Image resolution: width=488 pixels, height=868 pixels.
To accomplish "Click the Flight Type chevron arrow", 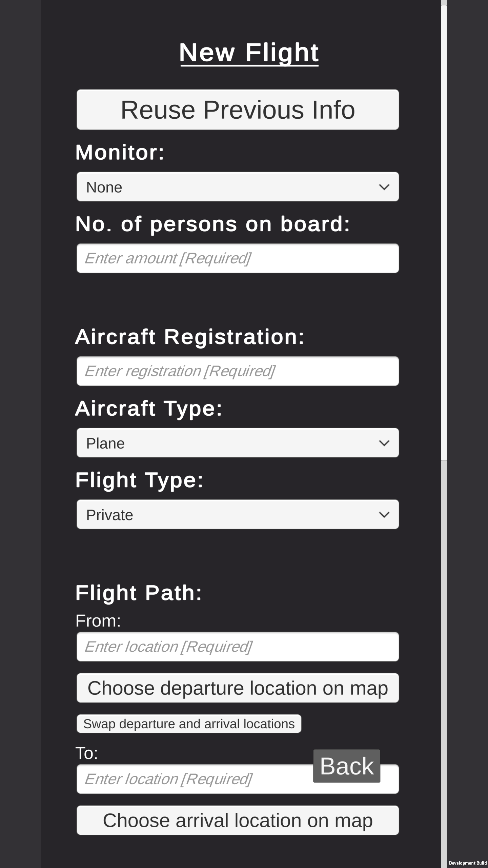I will [384, 514].
